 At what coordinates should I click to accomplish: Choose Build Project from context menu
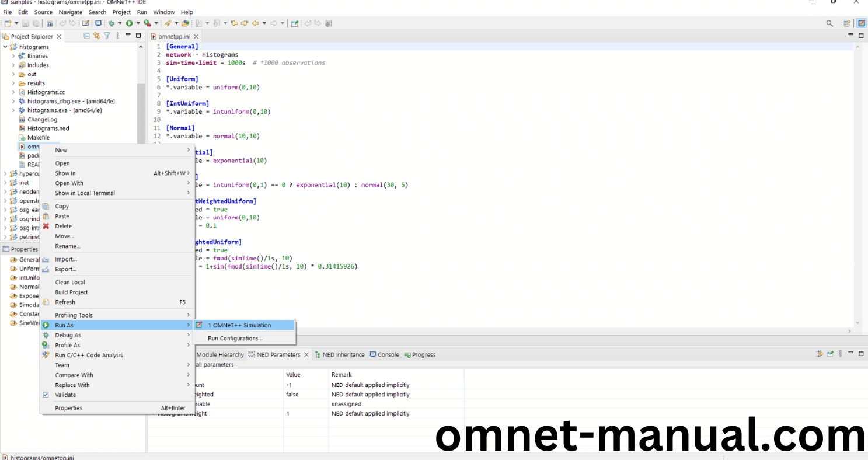pos(71,292)
